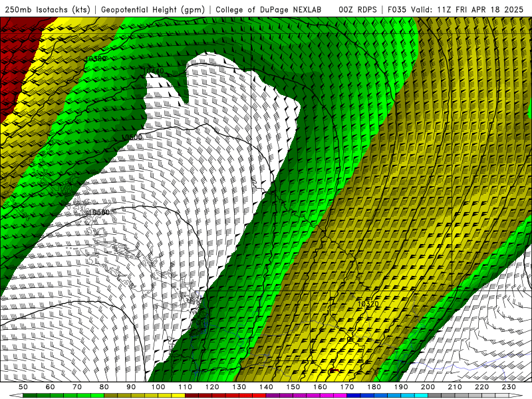Click the 200 label on the color scale

428,387
